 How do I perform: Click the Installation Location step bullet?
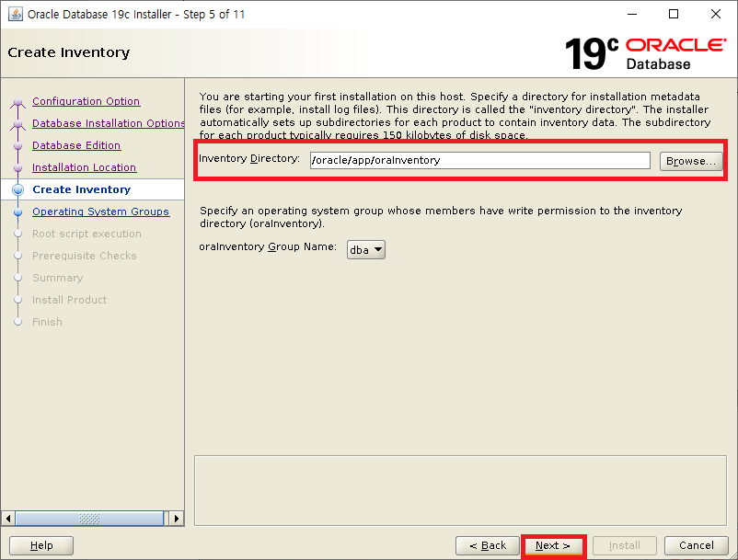coord(17,168)
